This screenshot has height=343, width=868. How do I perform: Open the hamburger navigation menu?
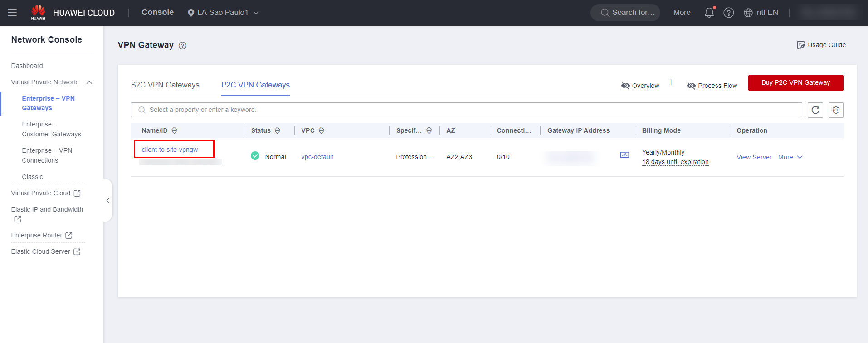click(x=12, y=13)
